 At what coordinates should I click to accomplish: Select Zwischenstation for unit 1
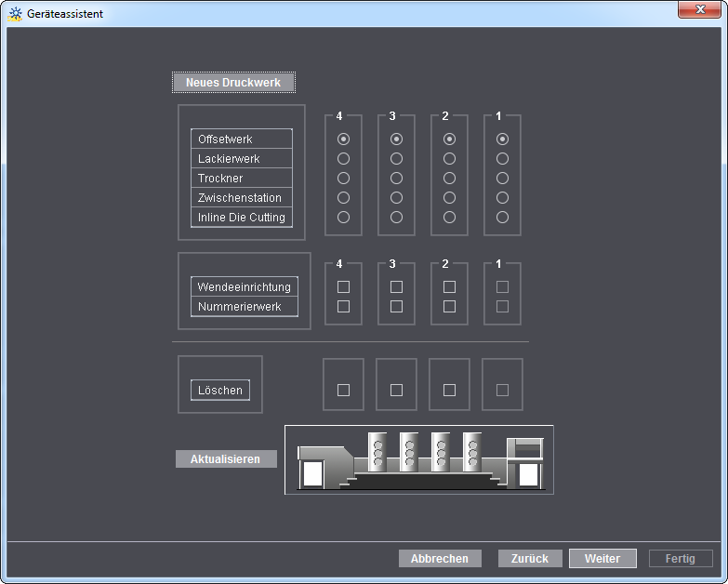(x=502, y=198)
